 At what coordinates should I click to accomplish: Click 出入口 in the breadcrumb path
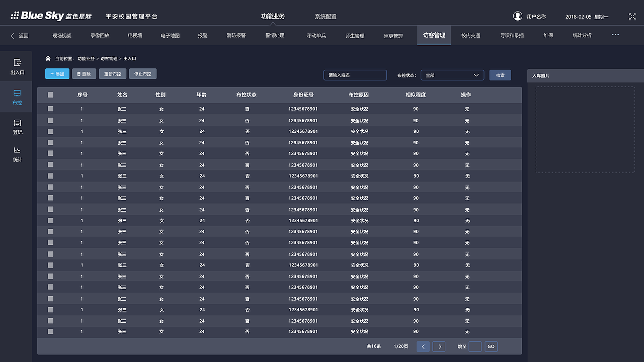pos(130,59)
